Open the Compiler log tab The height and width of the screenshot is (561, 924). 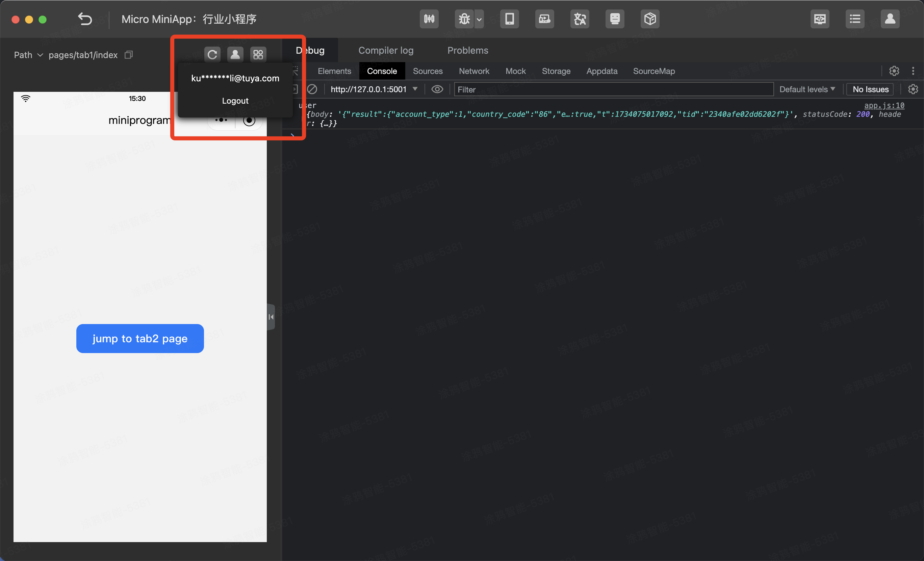tap(385, 50)
